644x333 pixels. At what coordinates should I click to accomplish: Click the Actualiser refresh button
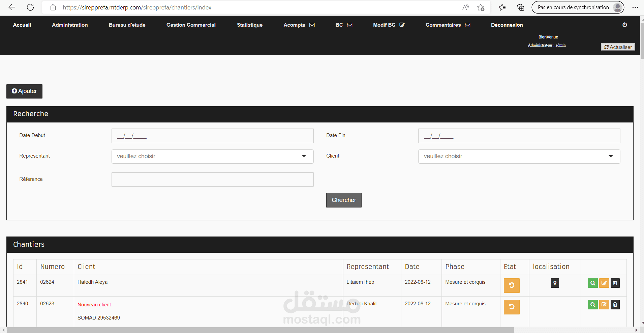(618, 47)
